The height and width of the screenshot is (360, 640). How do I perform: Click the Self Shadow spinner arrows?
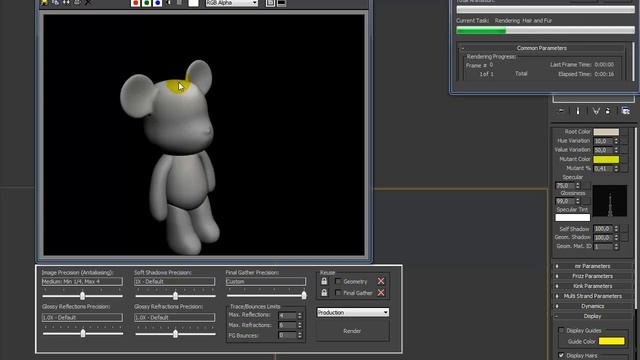616,229
